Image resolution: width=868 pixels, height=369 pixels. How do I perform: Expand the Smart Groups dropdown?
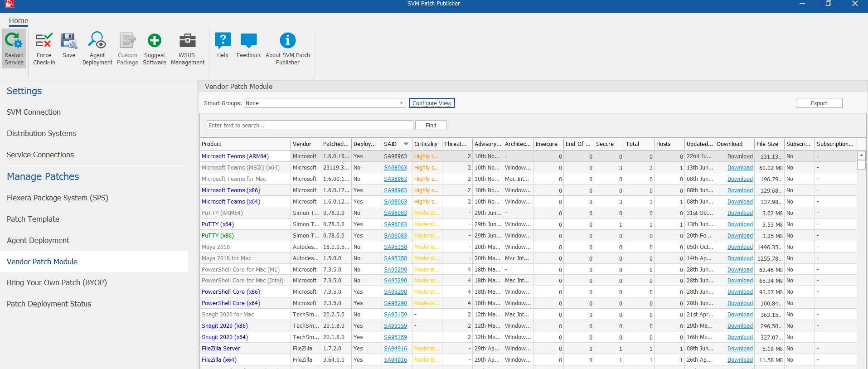(x=401, y=103)
